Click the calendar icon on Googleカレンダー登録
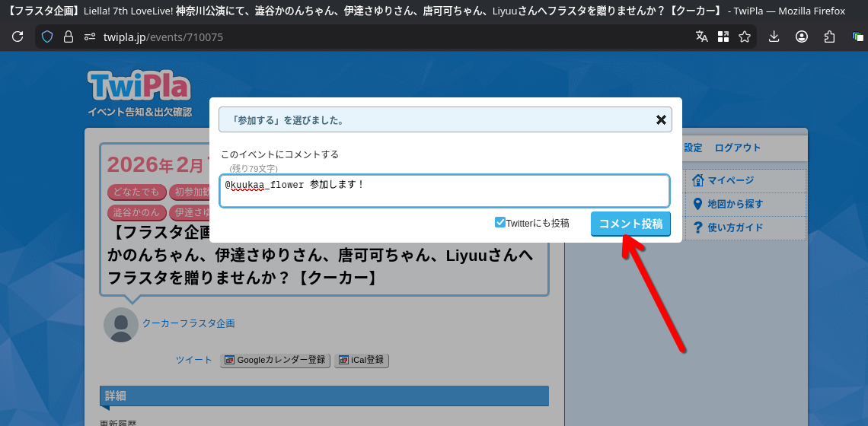This screenshot has width=868, height=426. click(x=229, y=360)
